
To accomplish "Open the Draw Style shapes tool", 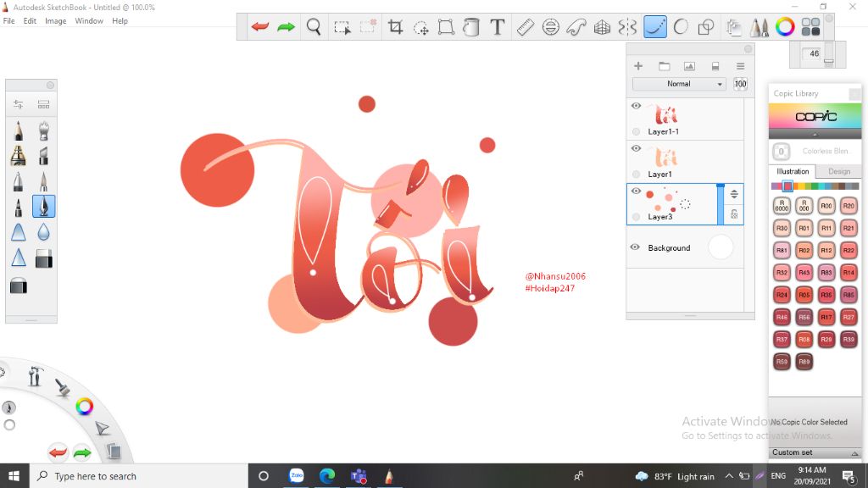I will [x=706, y=26].
